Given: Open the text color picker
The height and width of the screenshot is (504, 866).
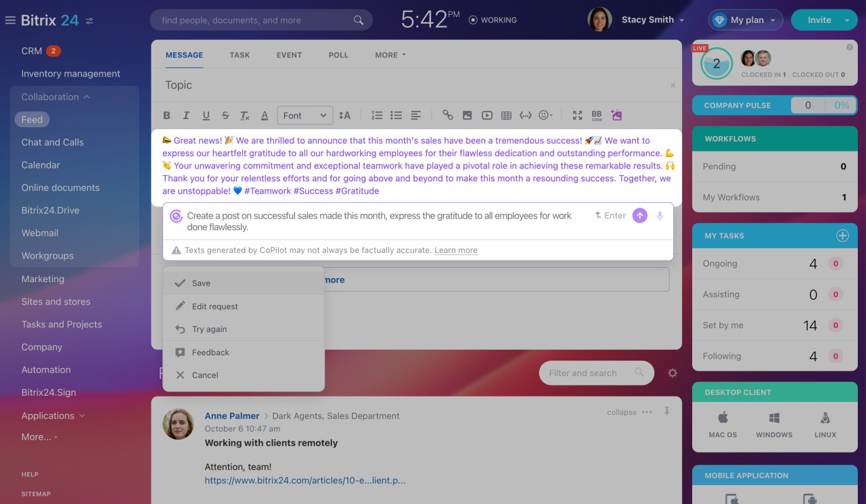Looking at the screenshot, I should pyautogui.click(x=265, y=116).
